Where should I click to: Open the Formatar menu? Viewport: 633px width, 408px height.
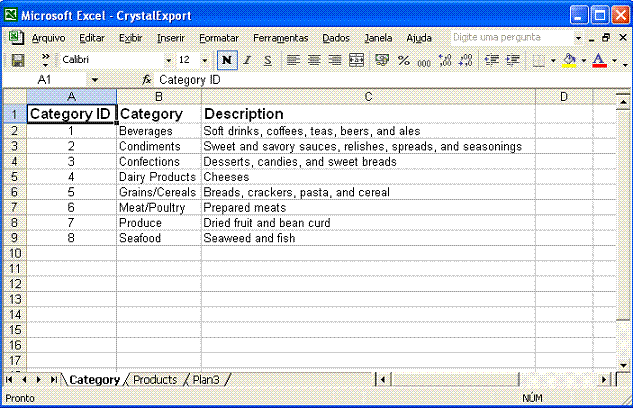pos(218,38)
